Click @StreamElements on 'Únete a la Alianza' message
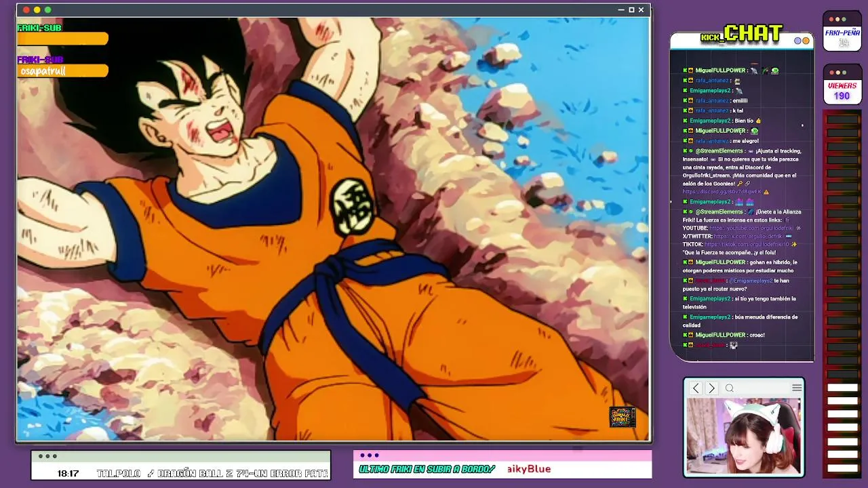Viewport: 868px width, 488px height. click(x=719, y=211)
